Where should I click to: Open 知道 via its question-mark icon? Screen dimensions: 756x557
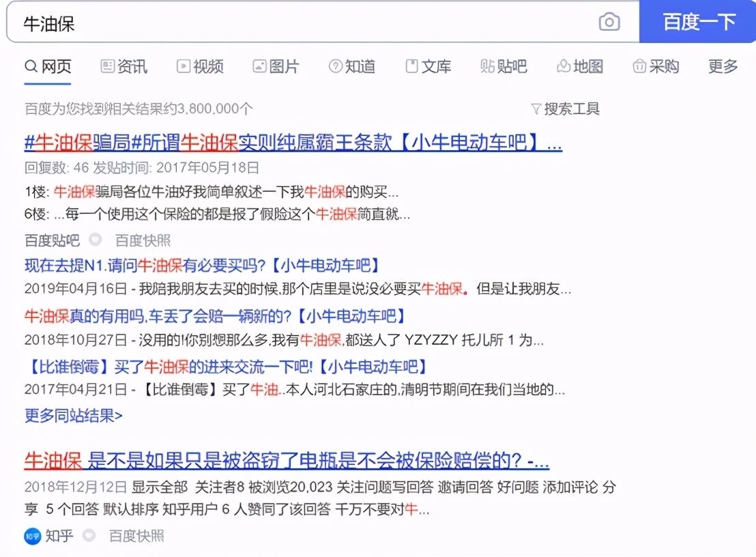coord(335,66)
